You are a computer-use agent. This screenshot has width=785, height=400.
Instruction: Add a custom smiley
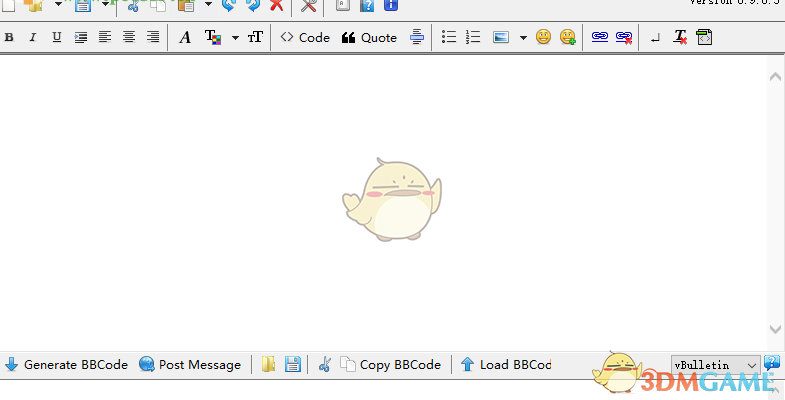568,37
